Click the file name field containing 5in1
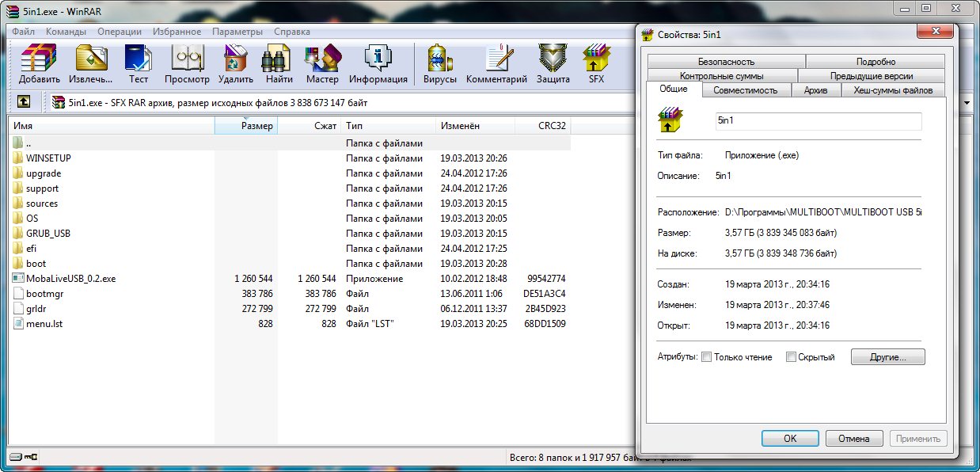980x472 pixels. point(817,121)
